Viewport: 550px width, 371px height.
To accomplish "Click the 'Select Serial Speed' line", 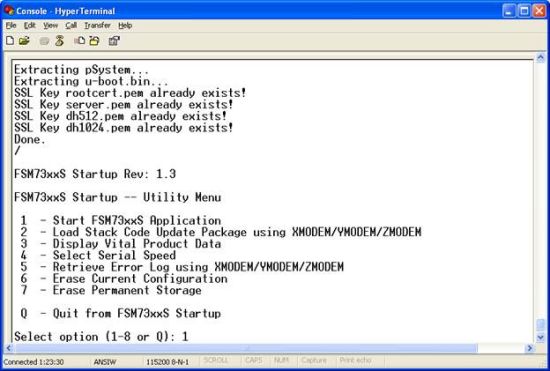I will coord(98,255).
